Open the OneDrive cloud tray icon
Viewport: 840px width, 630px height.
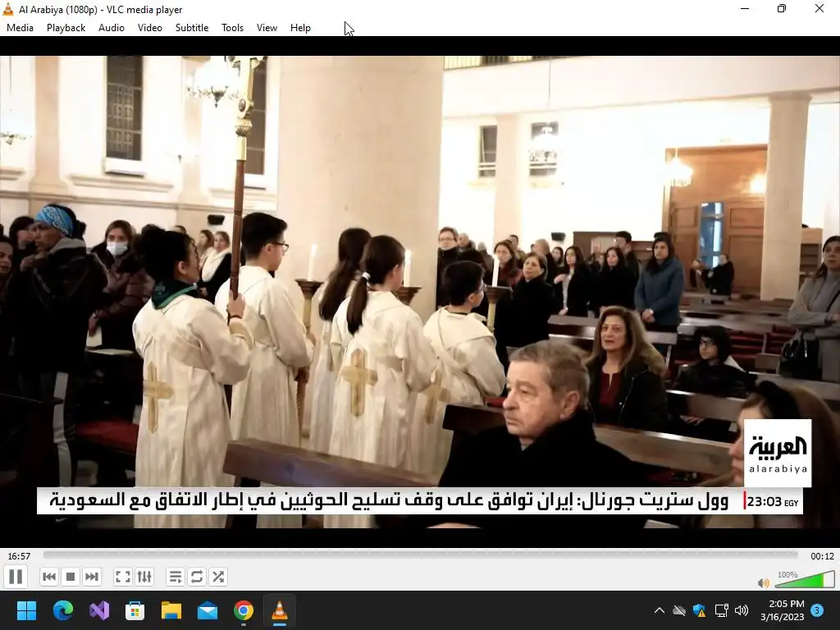tap(679, 610)
